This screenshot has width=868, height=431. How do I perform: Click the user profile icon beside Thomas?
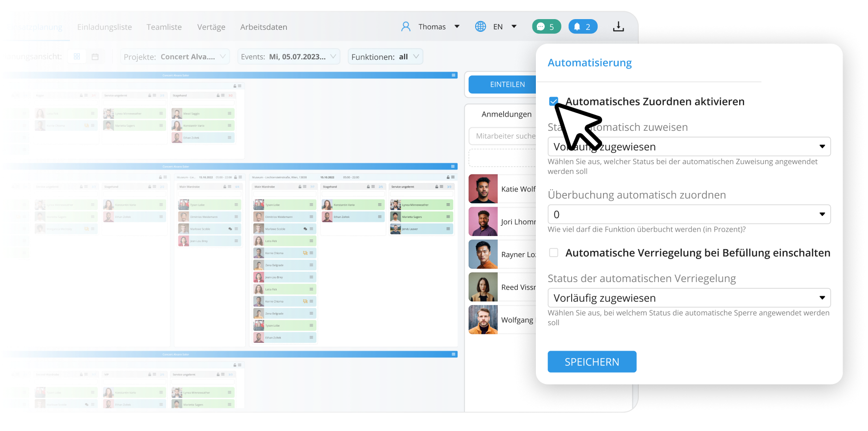[406, 26]
